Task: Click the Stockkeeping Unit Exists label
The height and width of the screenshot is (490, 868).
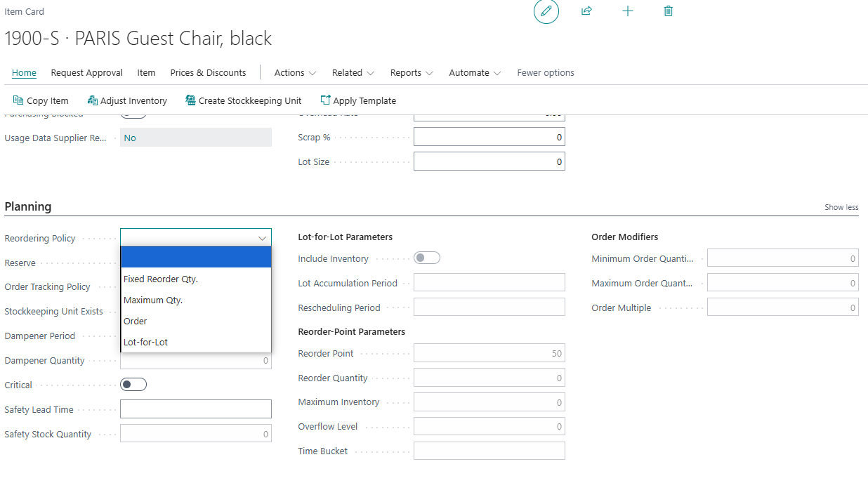Action: (53, 311)
